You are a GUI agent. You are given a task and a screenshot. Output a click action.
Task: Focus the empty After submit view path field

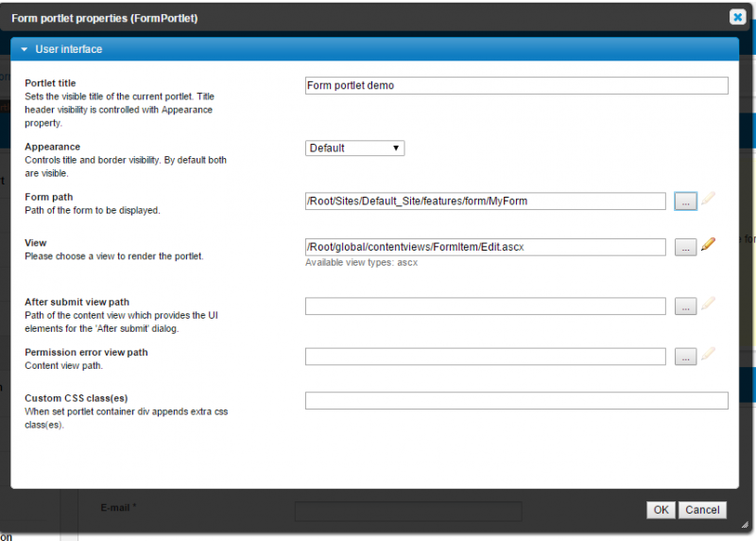pos(485,306)
